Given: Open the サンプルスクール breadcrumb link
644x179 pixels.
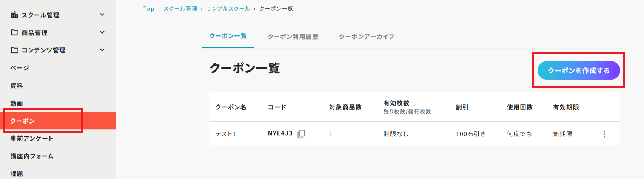Looking at the screenshot, I should pos(228,9).
